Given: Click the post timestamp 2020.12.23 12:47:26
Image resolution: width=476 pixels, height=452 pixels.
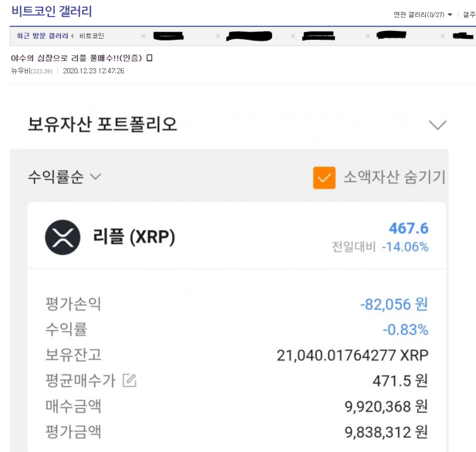Looking at the screenshot, I should (x=93, y=71).
